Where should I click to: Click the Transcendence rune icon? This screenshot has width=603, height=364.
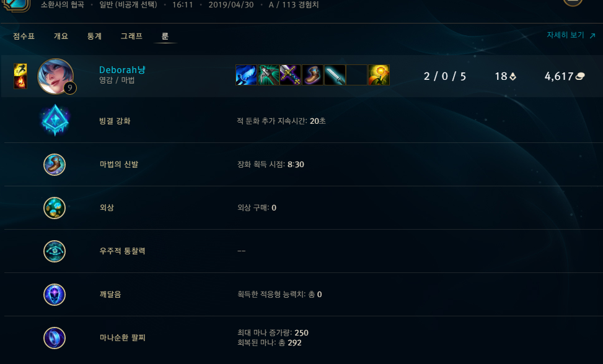click(x=55, y=295)
